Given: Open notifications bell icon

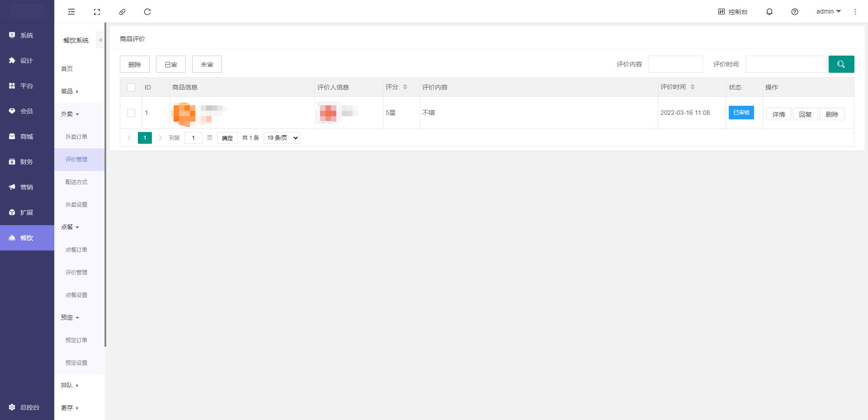Looking at the screenshot, I should (x=769, y=12).
